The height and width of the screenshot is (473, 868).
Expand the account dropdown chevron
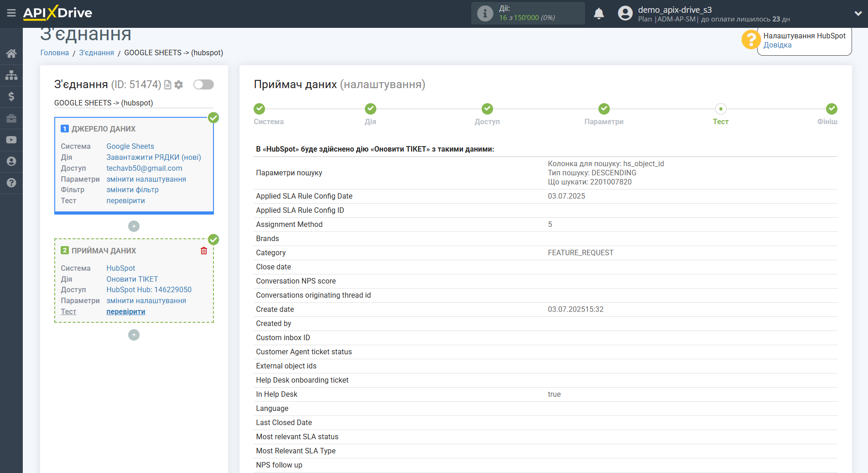coord(858,14)
